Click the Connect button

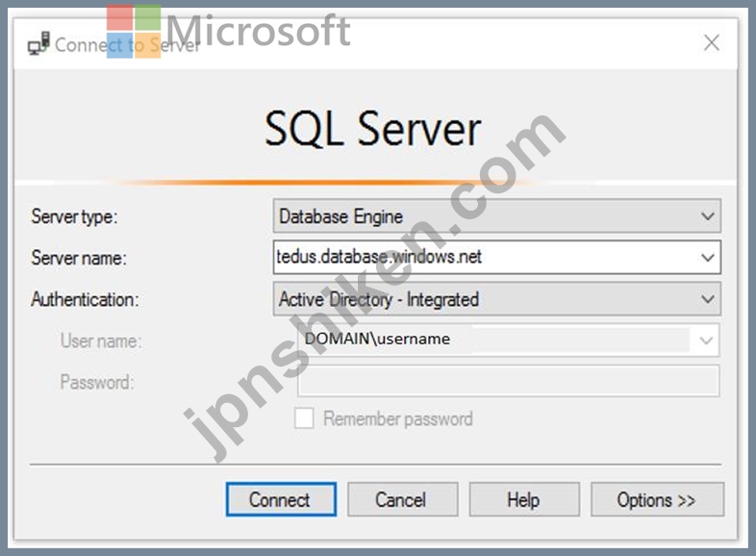coord(281,499)
